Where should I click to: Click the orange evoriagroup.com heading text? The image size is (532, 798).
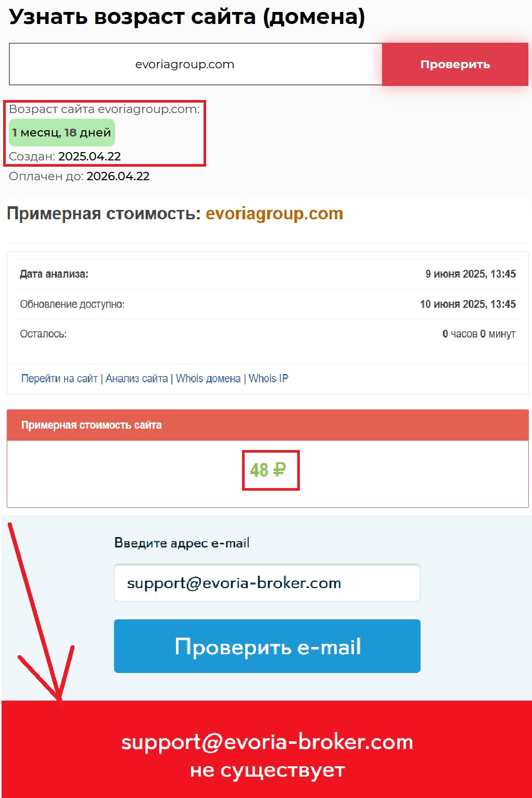[x=274, y=214]
